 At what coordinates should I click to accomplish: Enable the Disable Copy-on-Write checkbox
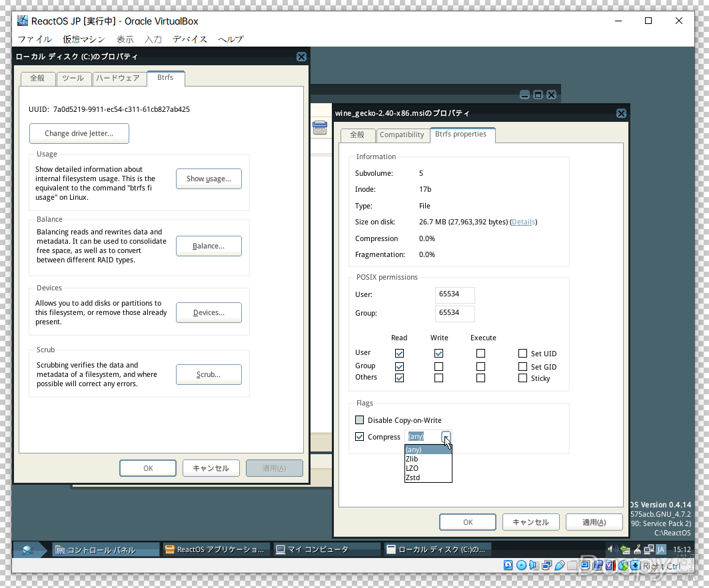click(360, 420)
